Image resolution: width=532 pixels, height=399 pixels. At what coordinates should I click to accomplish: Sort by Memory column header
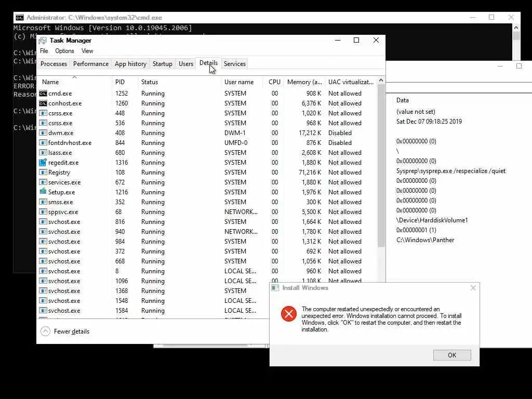304,82
